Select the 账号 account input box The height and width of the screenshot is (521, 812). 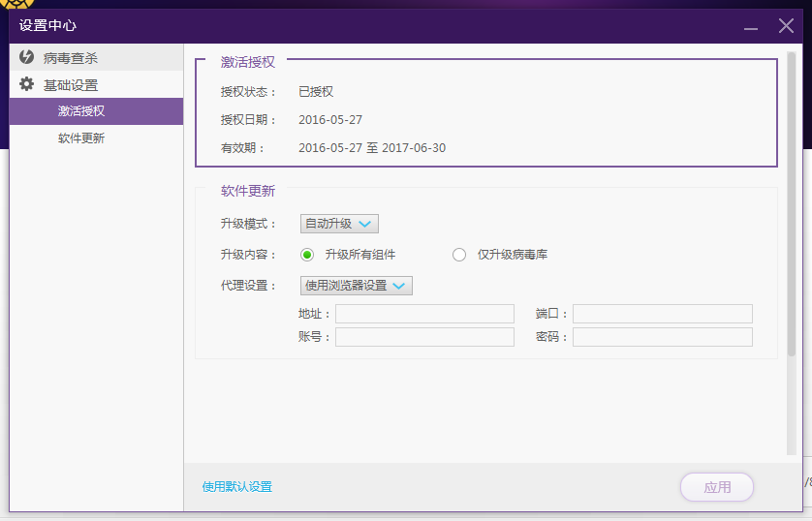(424, 337)
